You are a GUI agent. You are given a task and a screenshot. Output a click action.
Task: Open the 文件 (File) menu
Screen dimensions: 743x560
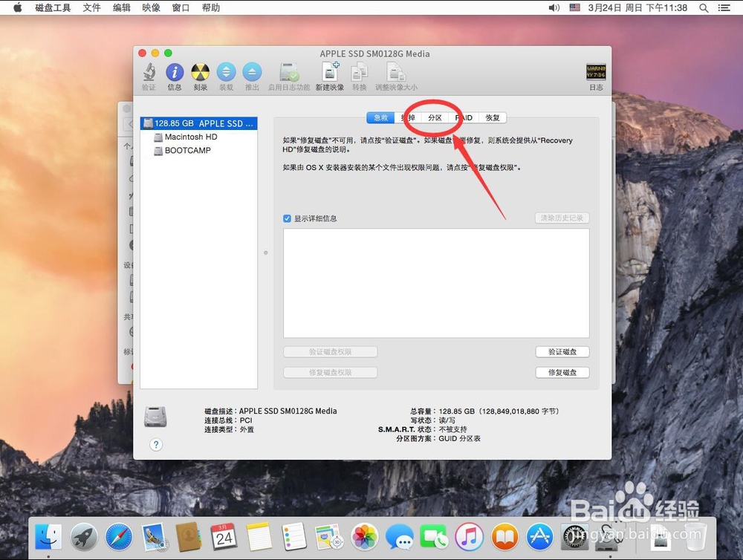pos(91,7)
